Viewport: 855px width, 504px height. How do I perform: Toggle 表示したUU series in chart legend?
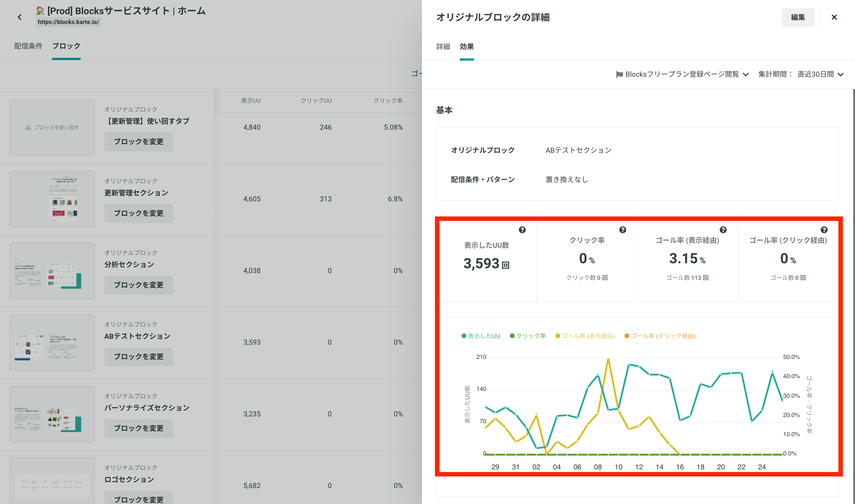click(481, 336)
